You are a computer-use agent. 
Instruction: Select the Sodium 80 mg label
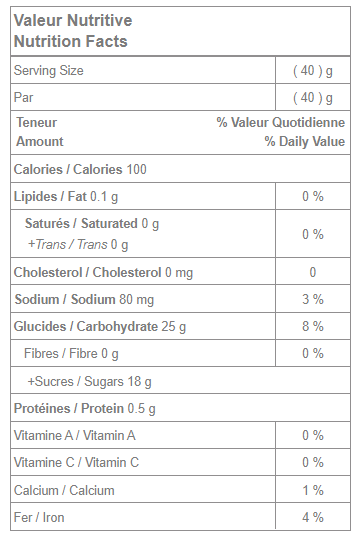[84, 299]
